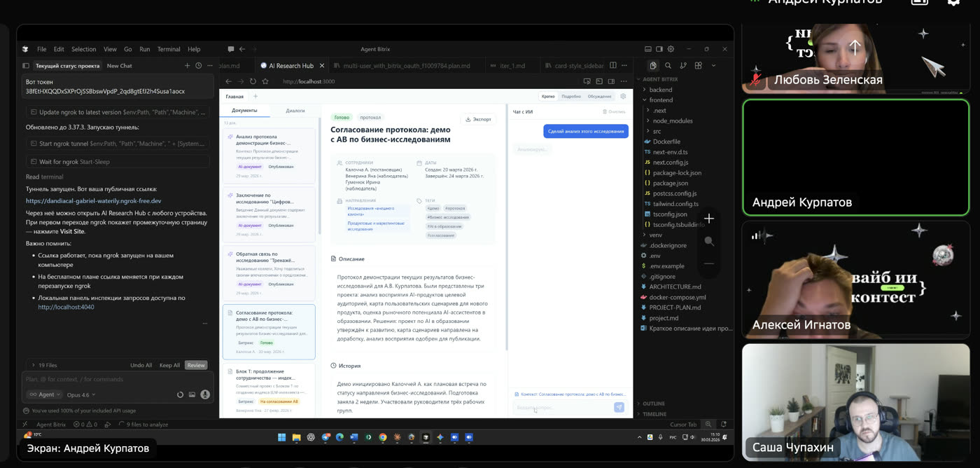Open File Explorer on the taskbar

(x=296, y=437)
